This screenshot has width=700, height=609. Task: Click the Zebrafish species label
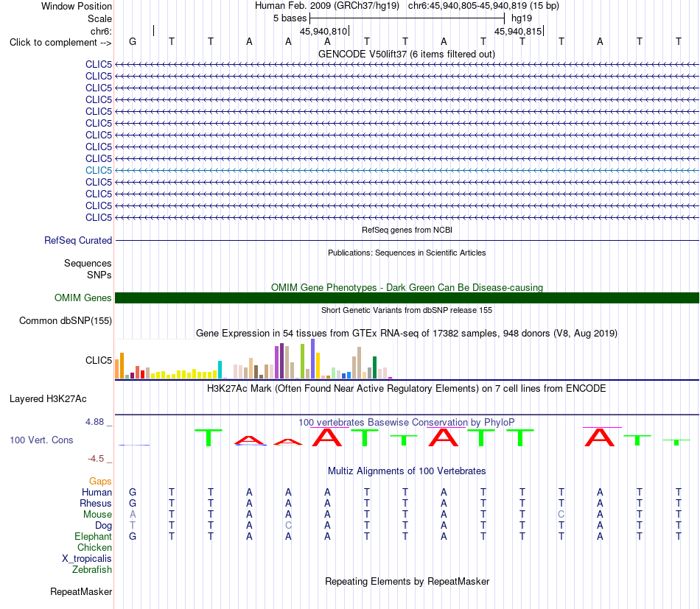[92, 570]
